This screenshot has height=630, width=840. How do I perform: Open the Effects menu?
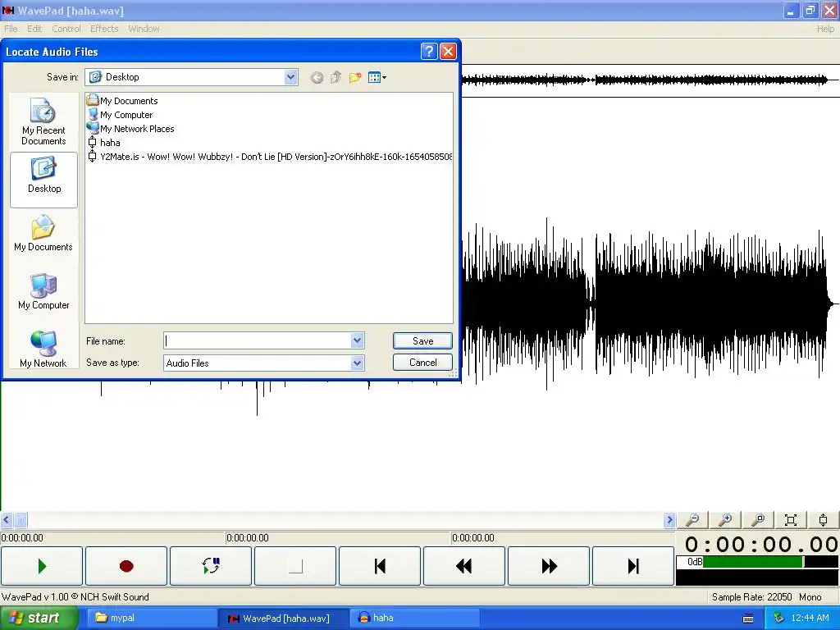point(104,29)
